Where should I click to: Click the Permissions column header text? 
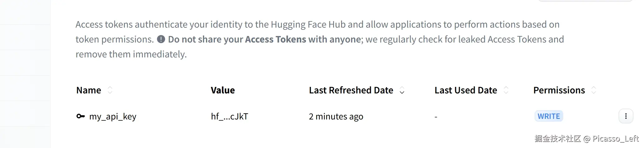click(559, 90)
